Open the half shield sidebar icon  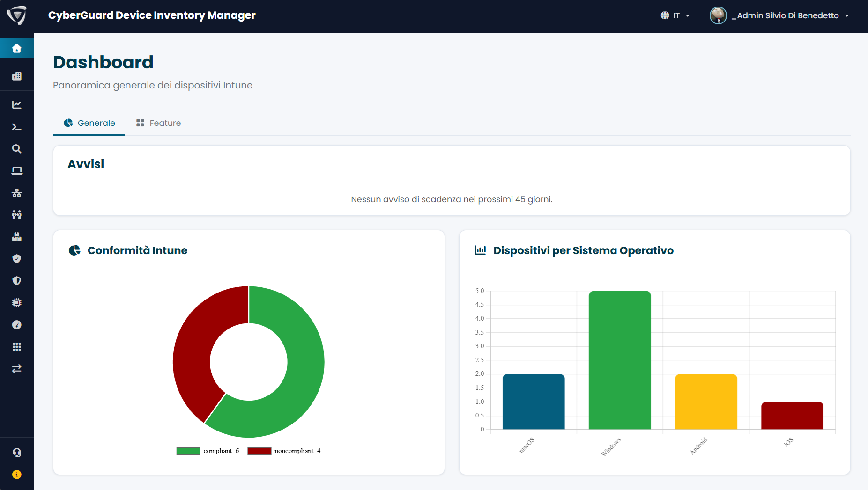pos(17,281)
